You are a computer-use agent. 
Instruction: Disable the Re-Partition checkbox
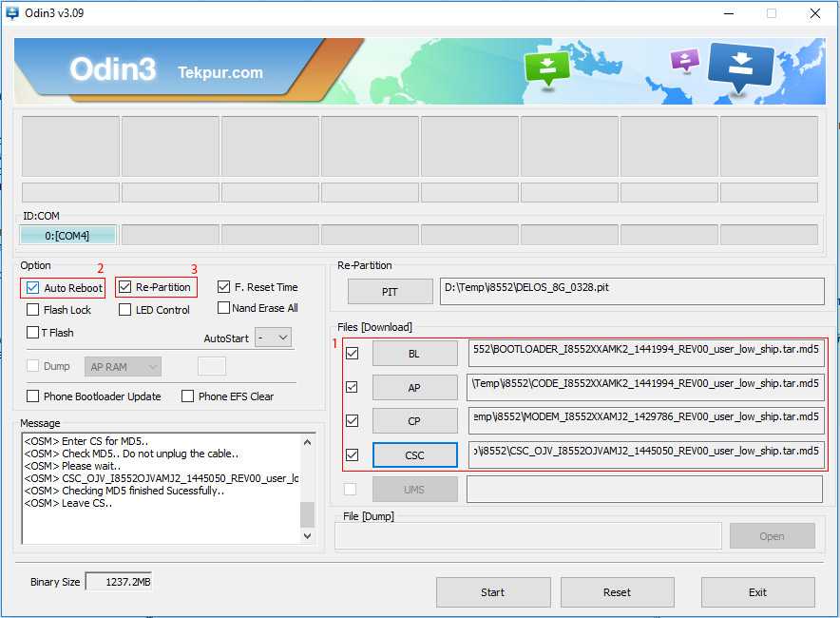click(125, 286)
